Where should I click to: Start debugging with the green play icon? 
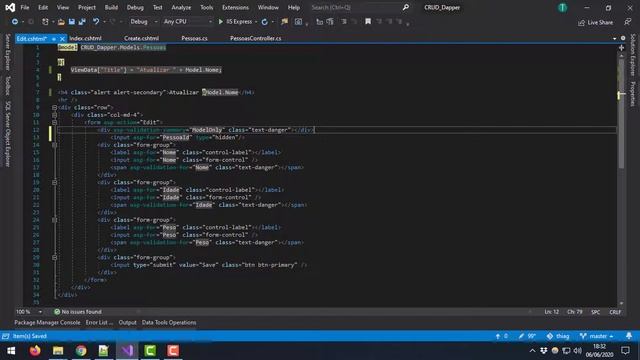[220, 22]
